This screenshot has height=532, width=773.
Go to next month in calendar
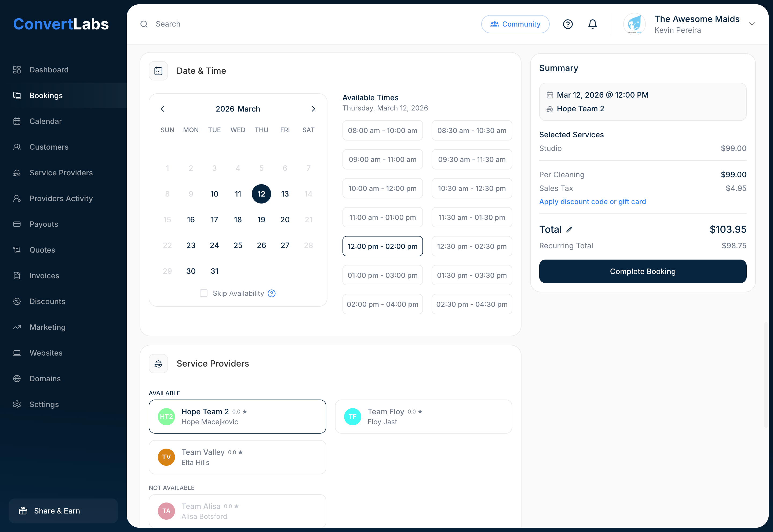313,109
